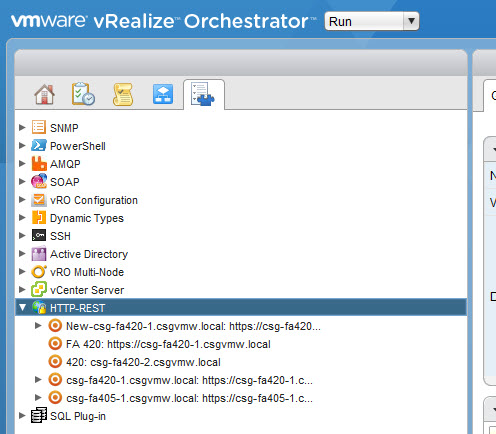
Task: Select the Active Directory item
Action: [89, 254]
